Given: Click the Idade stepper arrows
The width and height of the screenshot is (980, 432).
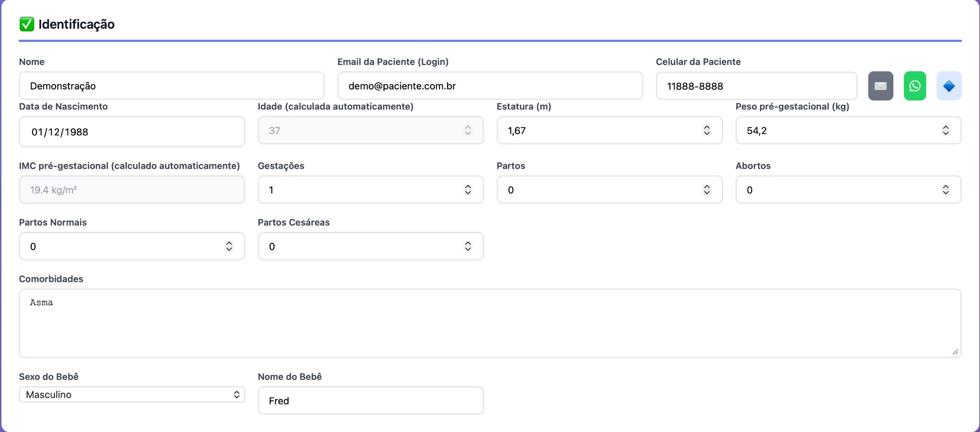Looking at the screenshot, I should click(x=468, y=130).
